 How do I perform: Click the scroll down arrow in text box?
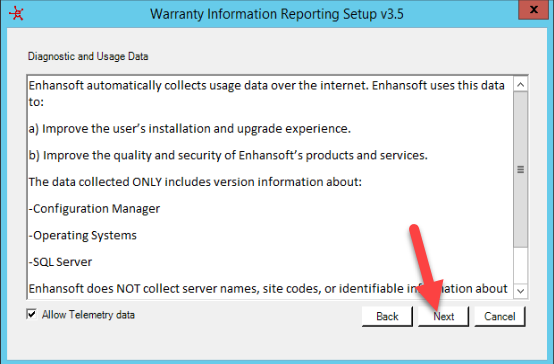click(x=520, y=291)
